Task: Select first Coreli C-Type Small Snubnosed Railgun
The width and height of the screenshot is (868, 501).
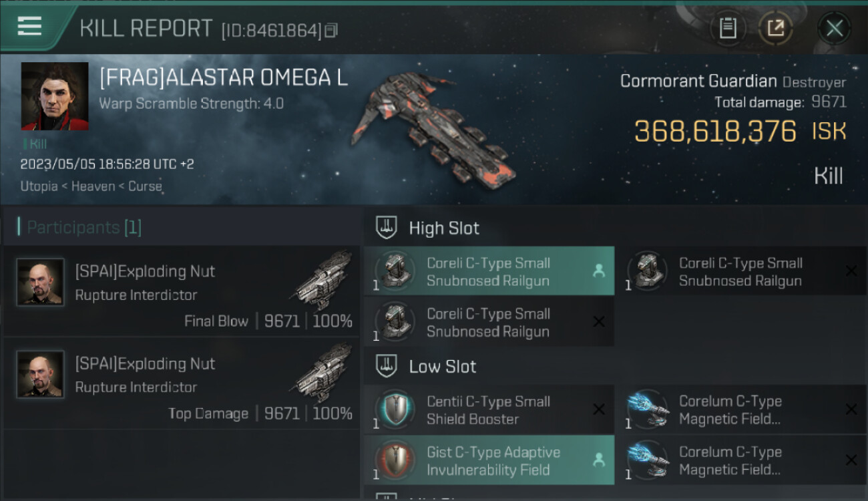Action: pyautogui.click(x=489, y=271)
